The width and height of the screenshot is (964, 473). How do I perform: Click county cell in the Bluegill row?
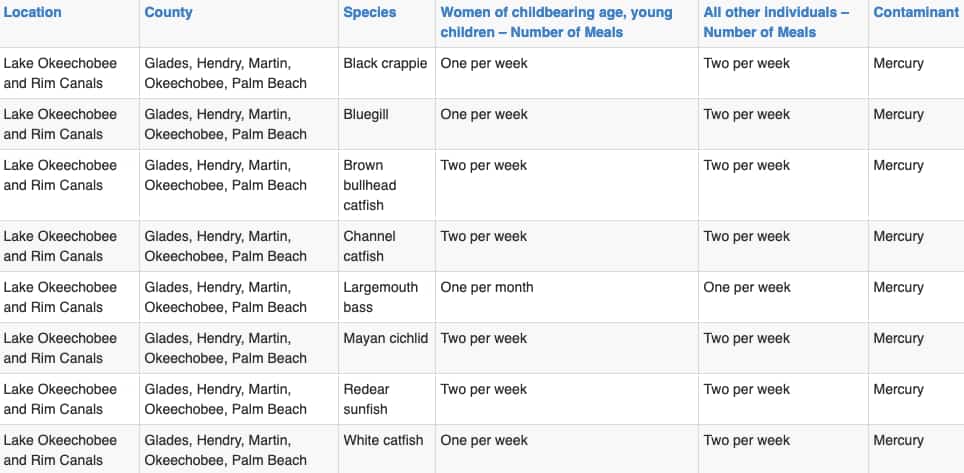226,124
